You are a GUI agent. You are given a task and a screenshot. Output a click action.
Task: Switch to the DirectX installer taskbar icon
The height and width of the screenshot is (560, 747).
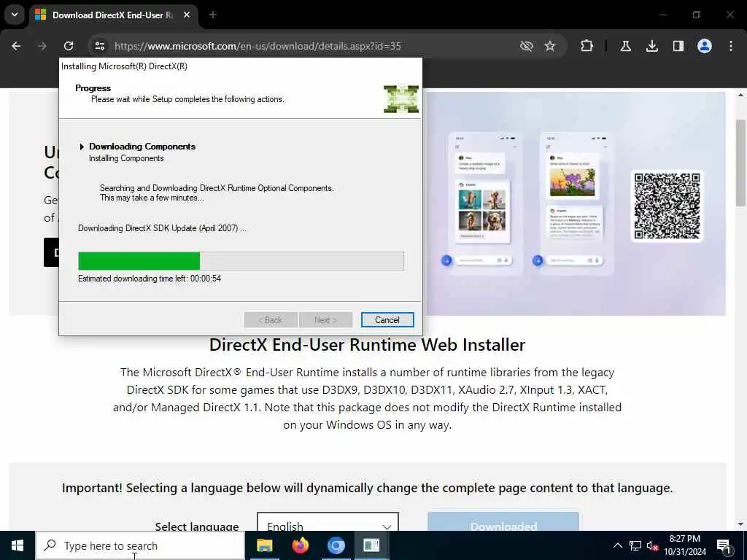tap(371, 545)
